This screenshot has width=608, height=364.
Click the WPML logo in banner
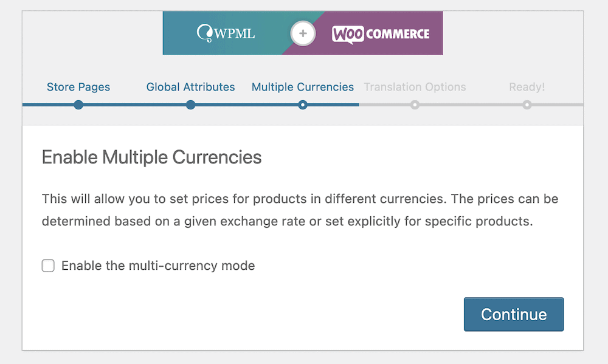226,33
